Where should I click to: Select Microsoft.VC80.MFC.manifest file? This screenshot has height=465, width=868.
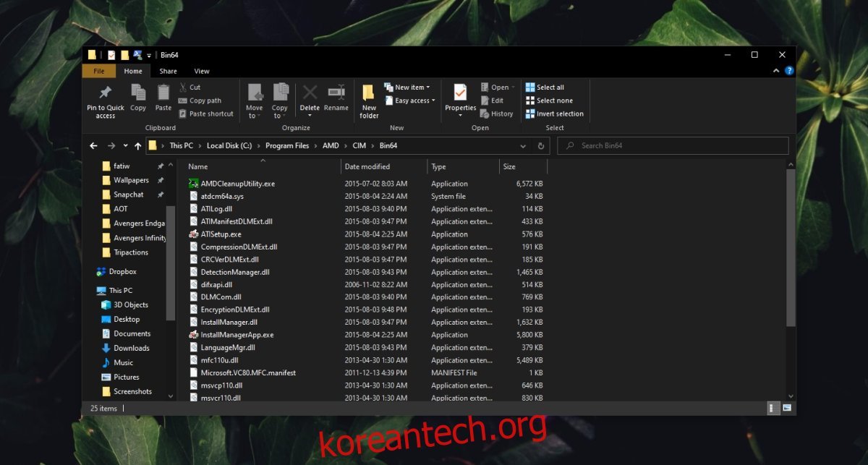[248, 372]
